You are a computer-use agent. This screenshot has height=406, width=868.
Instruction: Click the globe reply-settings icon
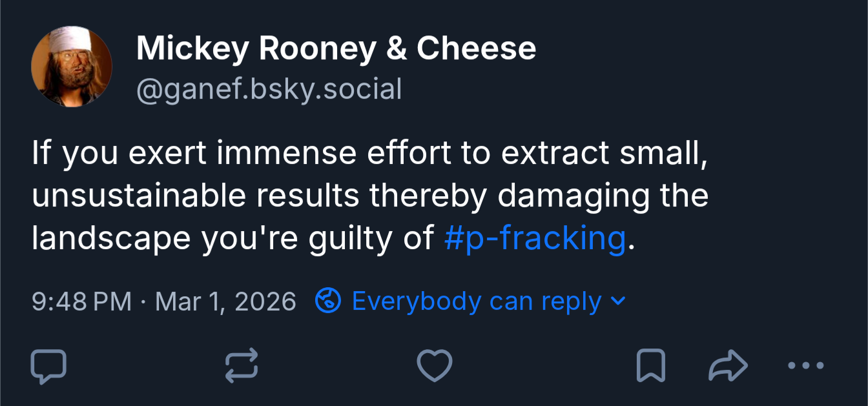click(x=328, y=300)
